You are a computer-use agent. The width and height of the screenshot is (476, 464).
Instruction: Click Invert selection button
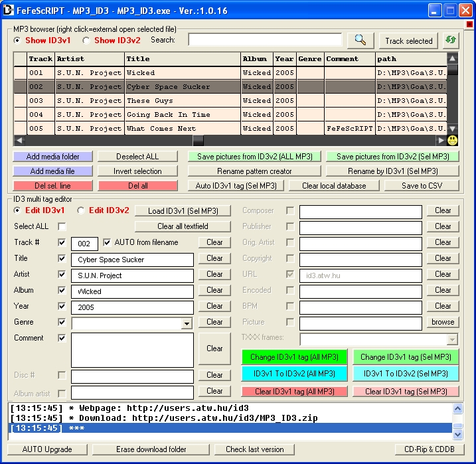138,171
